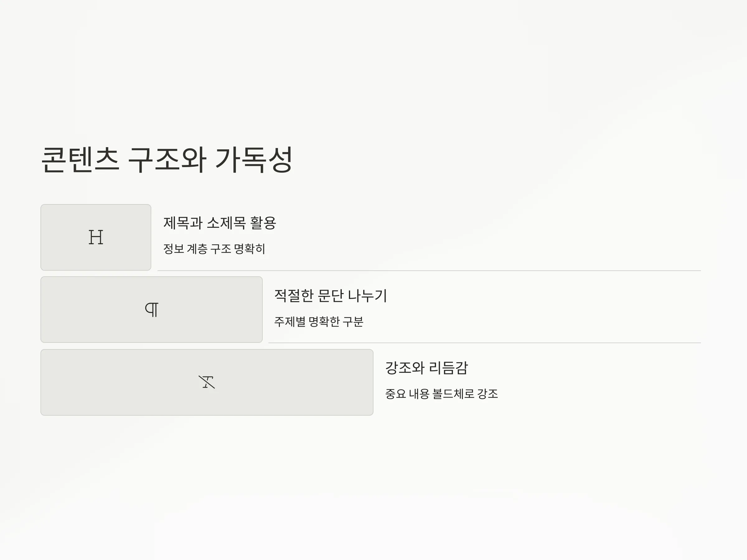Click the word 리듬감 in the third heading
Screen dimensions: 747x560
tap(449, 368)
